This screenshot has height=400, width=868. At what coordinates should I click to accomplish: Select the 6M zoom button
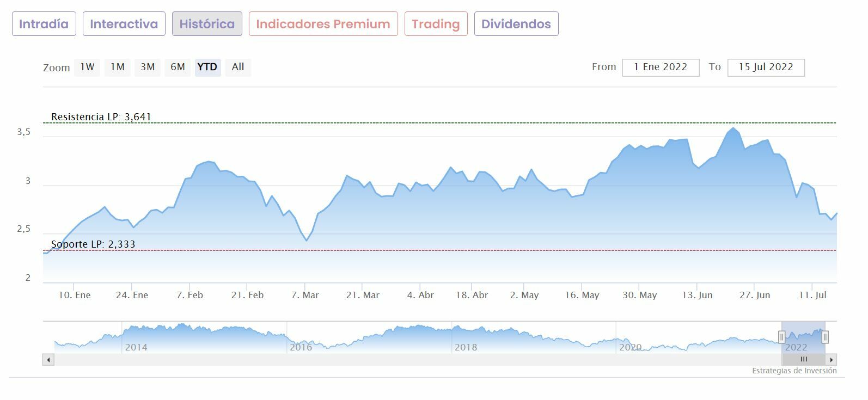pyautogui.click(x=178, y=67)
